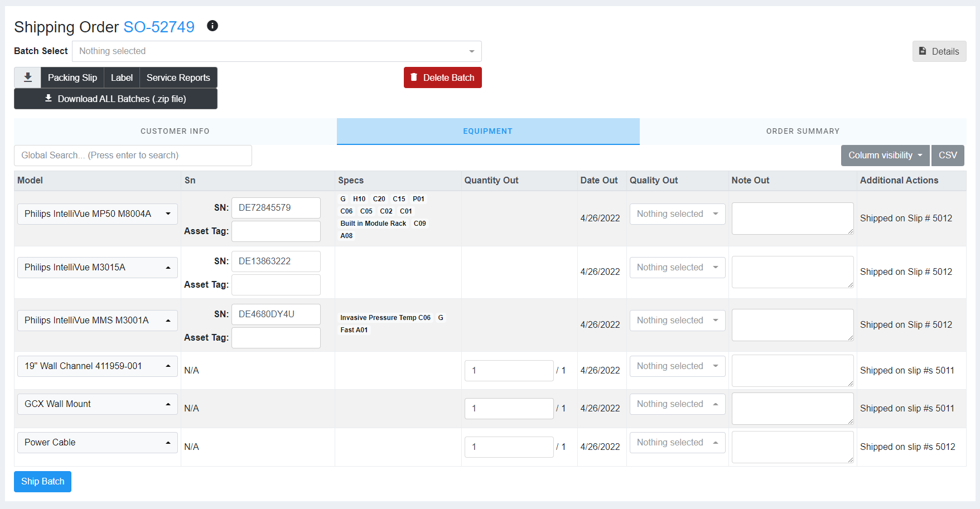Click the Asset Tag field for MP50 M8004A
Viewport: 980px width, 509px height.
point(276,231)
